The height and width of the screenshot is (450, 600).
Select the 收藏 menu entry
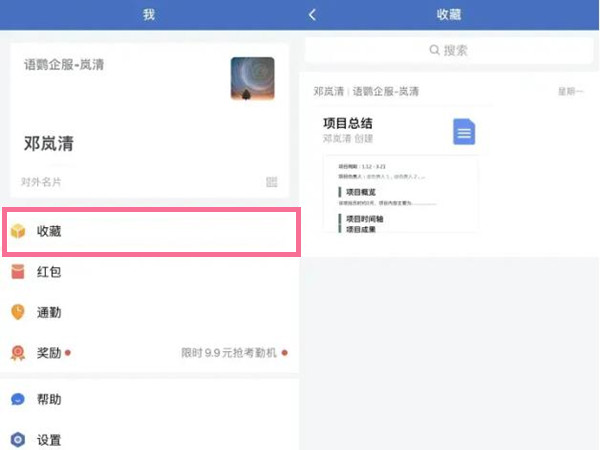coord(151,232)
